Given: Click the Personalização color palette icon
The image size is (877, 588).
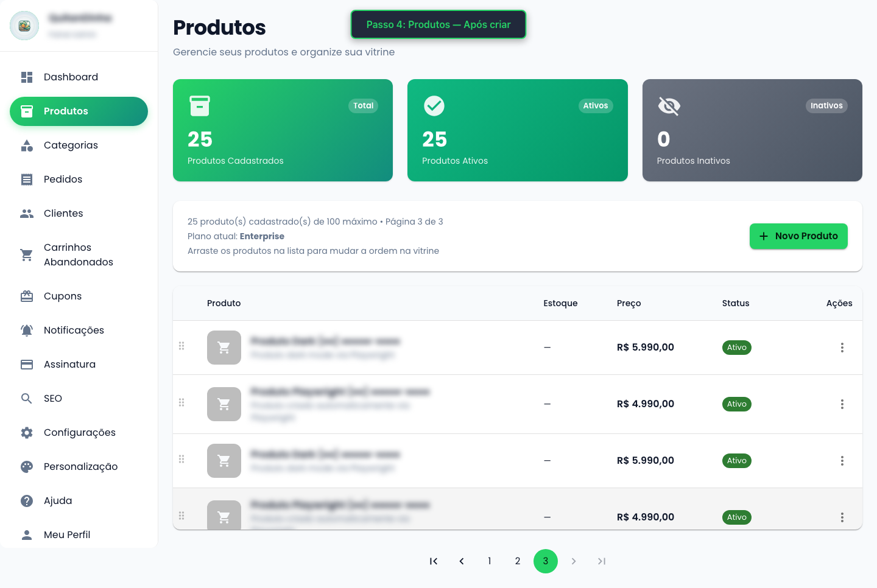Looking at the screenshot, I should coord(27,466).
